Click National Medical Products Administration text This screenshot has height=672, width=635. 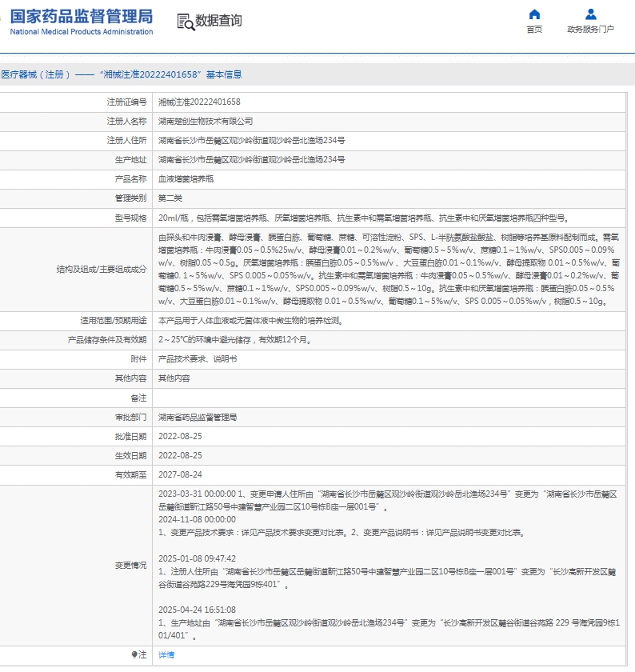point(82,32)
